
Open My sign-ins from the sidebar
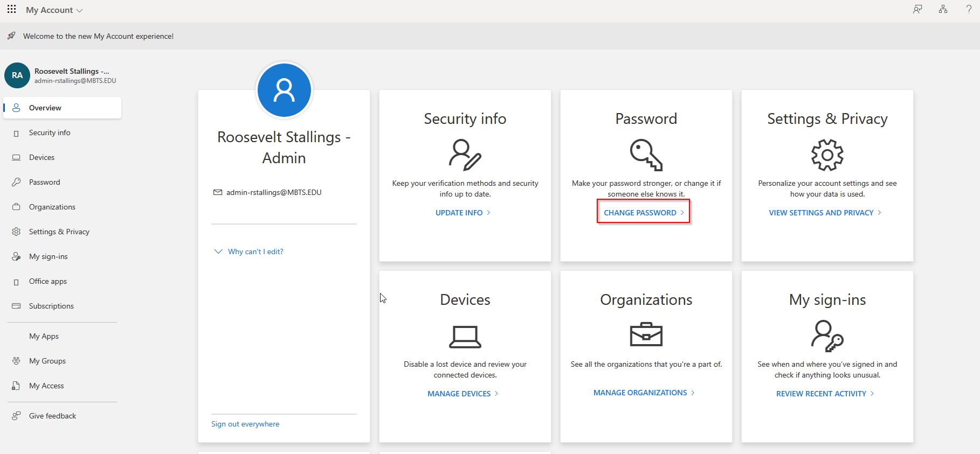pyautogui.click(x=48, y=256)
